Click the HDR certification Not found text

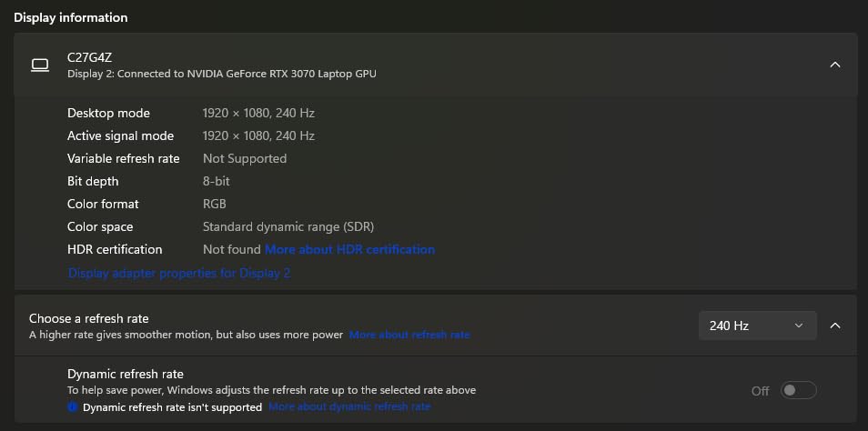pyautogui.click(x=231, y=249)
